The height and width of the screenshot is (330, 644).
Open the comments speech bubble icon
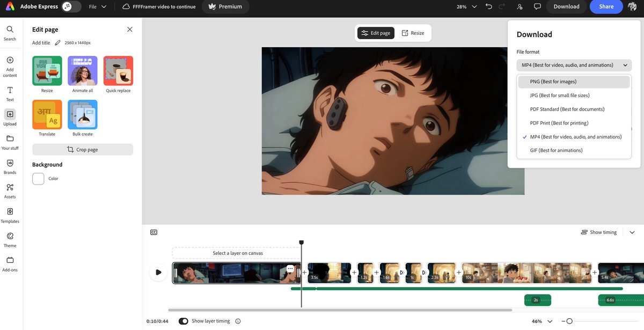tap(537, 6)
